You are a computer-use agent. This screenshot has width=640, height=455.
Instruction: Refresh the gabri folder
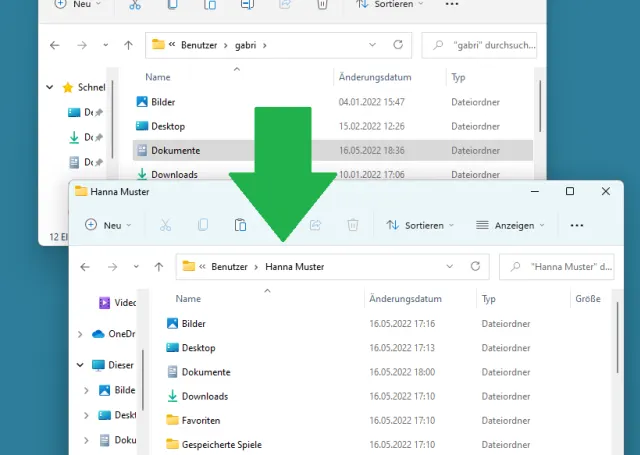[398, 45]
